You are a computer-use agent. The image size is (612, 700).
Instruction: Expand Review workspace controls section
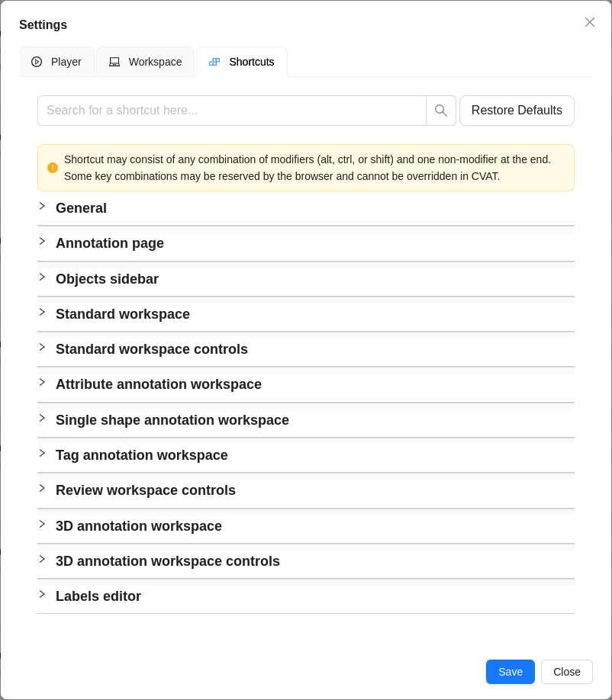pyautogui.click(x=146, y=490)
